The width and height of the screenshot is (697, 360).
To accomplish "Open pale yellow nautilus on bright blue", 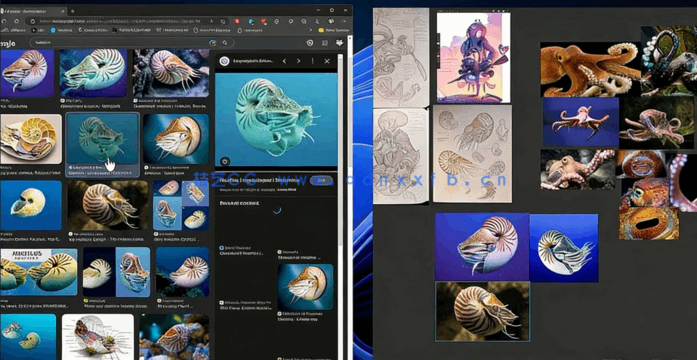I will [31, 205].
